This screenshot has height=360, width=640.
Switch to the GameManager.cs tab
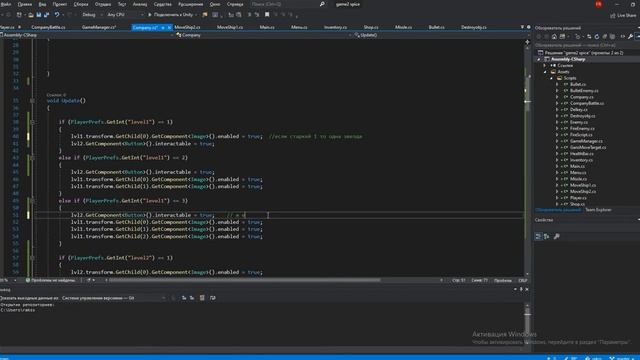pos(99,27)
